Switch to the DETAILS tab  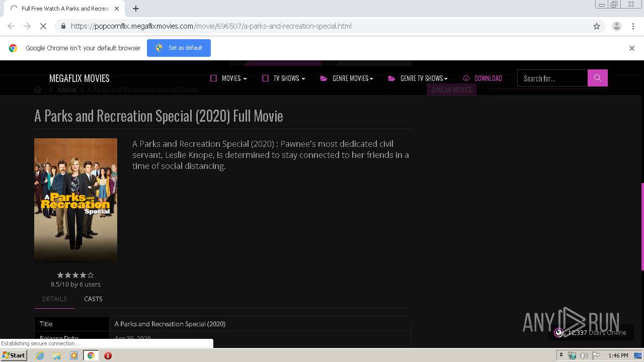(x=54, y=299)
